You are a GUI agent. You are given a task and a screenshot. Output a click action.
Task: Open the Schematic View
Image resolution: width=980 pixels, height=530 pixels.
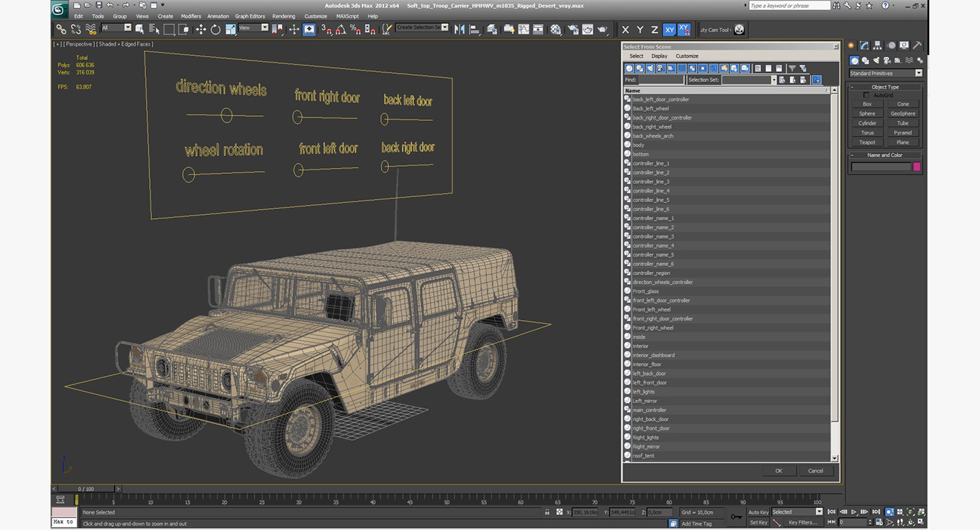[538, 30]
